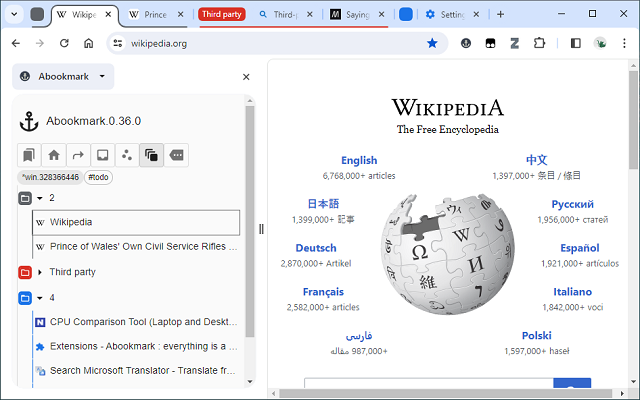
Task: Click the red Third party group folder icon
Action: 25,272
